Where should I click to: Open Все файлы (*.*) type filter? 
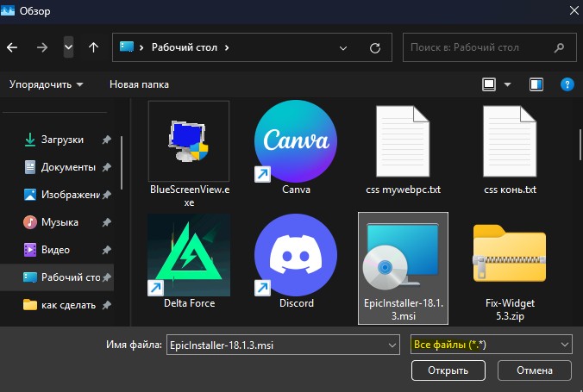click(x=492, y=345)
